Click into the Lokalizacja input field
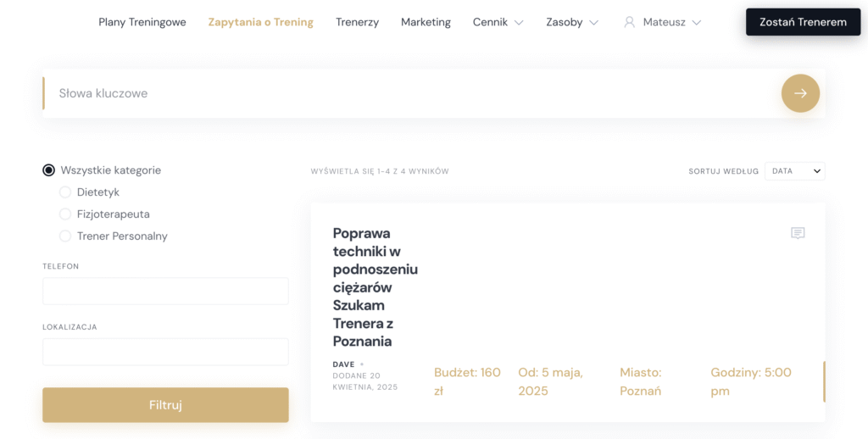868x439 pixels. tap(165, 352)
